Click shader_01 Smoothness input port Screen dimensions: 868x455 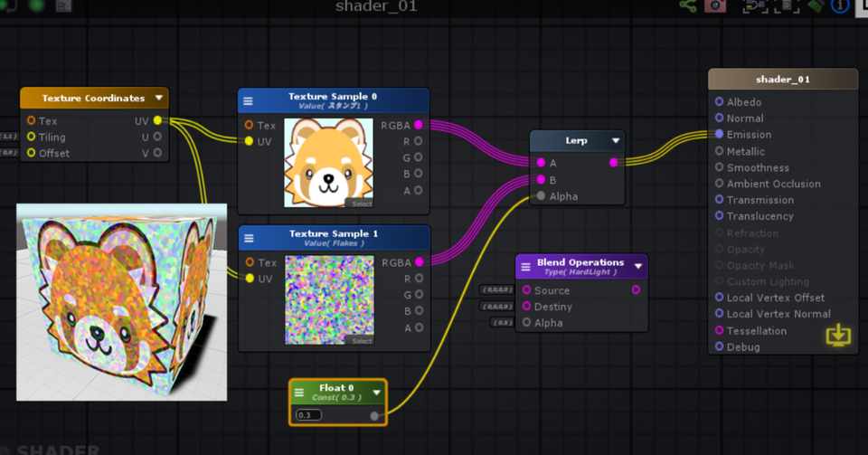coord(719,166)
